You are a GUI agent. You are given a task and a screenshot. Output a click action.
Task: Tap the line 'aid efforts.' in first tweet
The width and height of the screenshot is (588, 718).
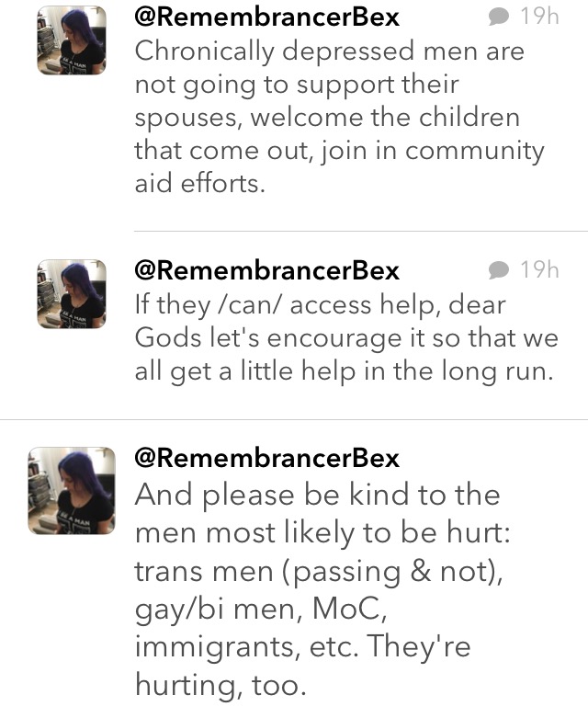200,184
